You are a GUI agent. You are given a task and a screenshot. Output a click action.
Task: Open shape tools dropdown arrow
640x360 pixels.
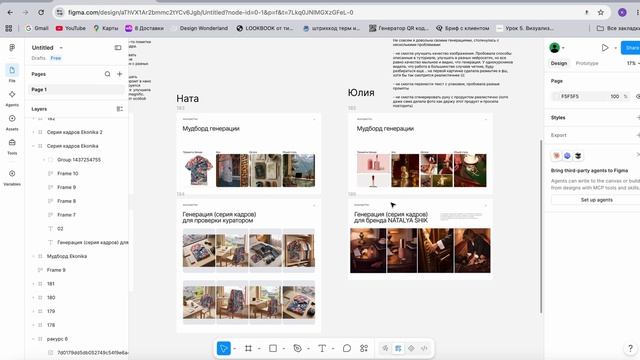[x=284, y=349]
